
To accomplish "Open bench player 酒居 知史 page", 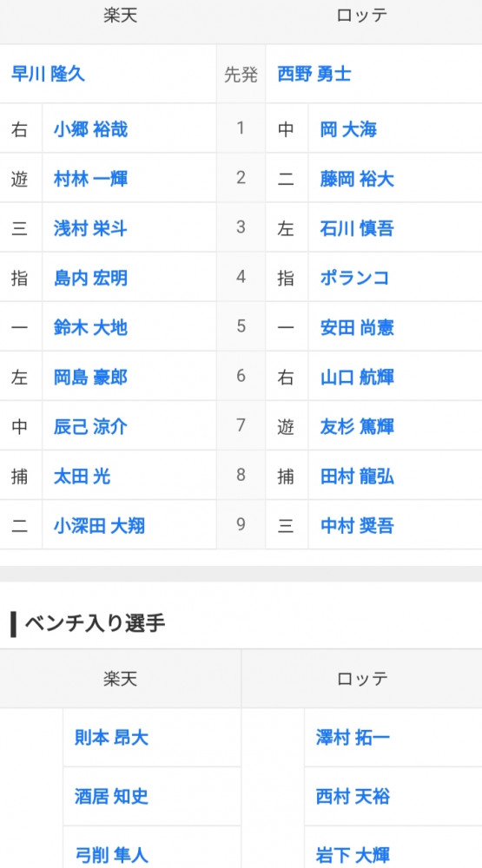I will (111, 796).
